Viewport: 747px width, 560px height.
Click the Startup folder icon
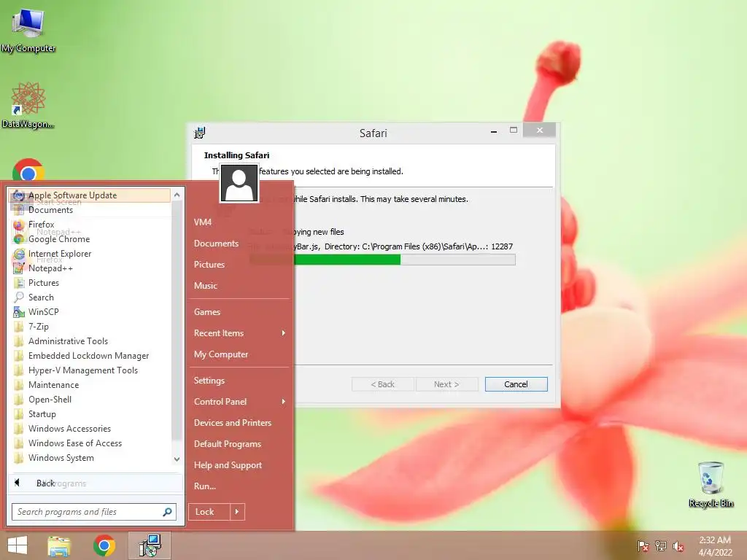19,414
